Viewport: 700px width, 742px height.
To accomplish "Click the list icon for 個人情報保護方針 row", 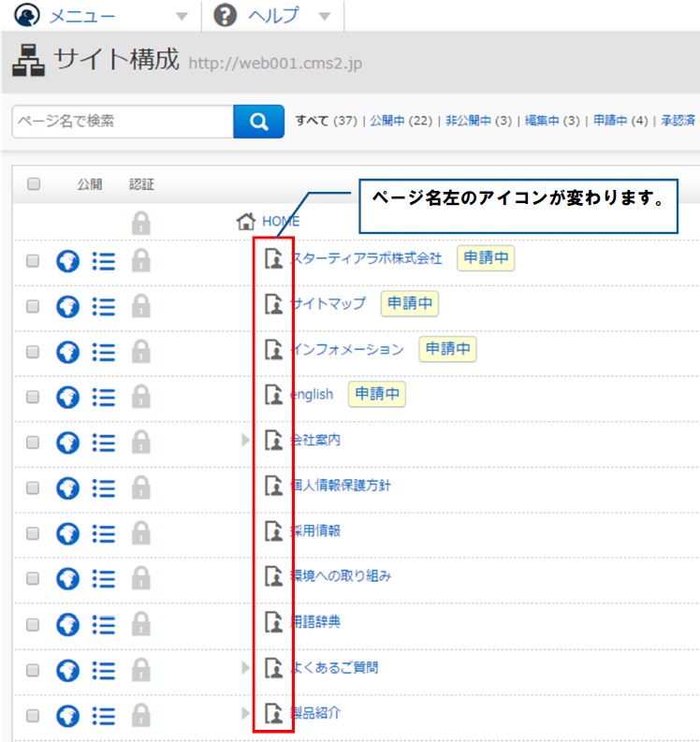I will (104, 487).
